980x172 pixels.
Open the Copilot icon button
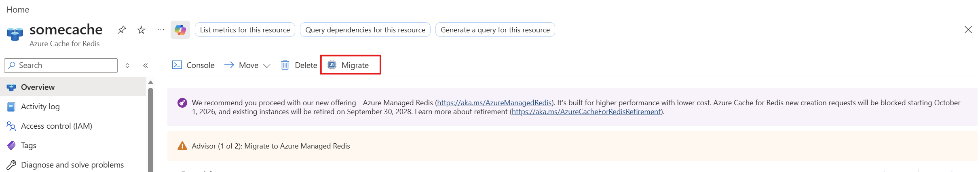click(x=180, y=30)
